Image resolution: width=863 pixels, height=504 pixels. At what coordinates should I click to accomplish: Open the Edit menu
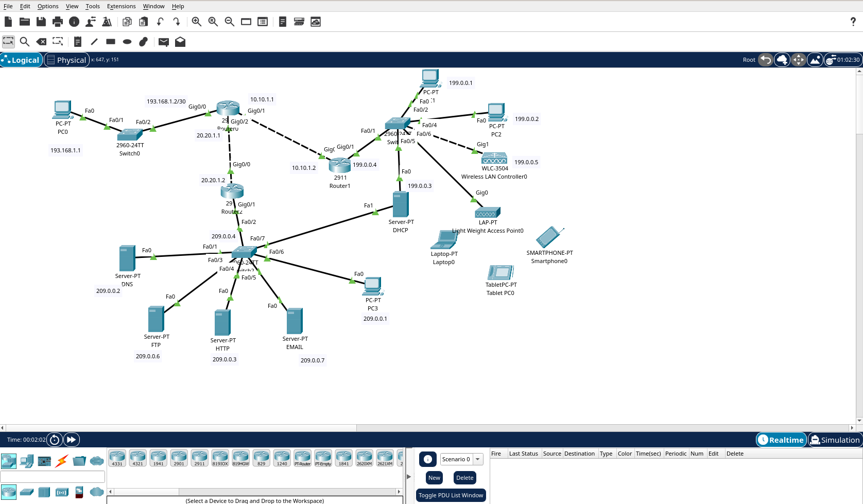pos(25,6)
